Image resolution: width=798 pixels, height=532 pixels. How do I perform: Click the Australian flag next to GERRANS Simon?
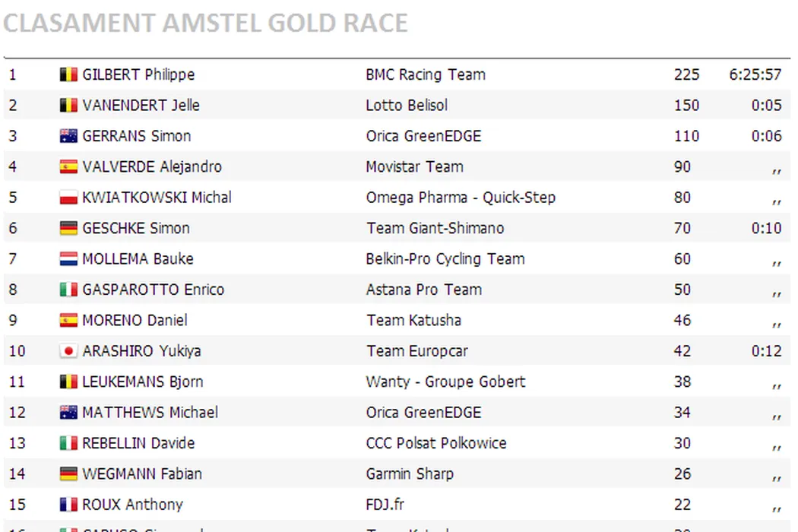68,136
